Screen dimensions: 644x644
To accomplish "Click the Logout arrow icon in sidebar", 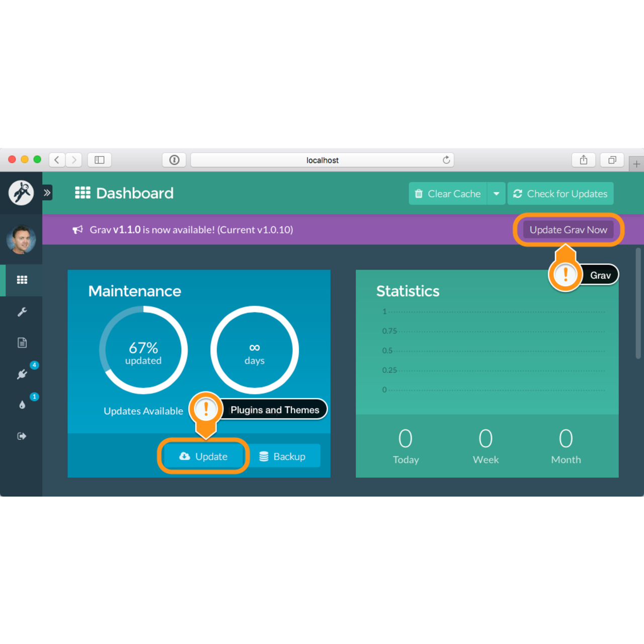I will pos(22,436).
